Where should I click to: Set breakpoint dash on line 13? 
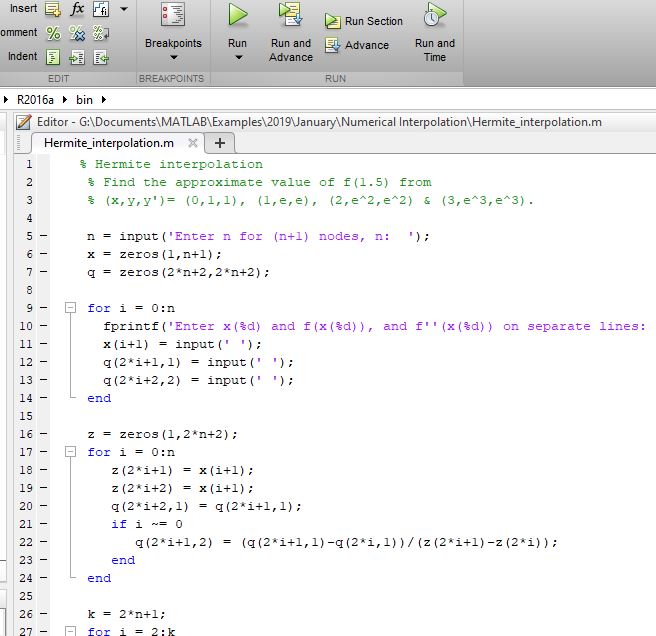tap(44, 380)
